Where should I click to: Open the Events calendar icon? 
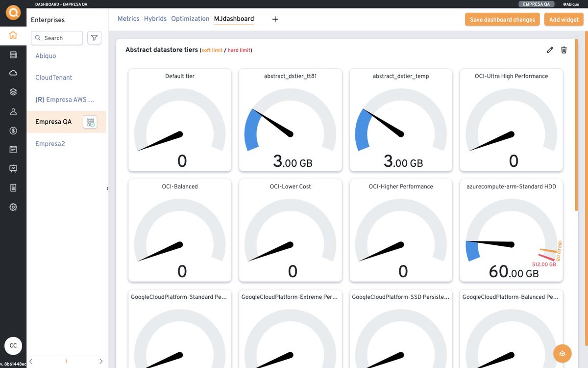pyautogui.click(x=13, y=149)
